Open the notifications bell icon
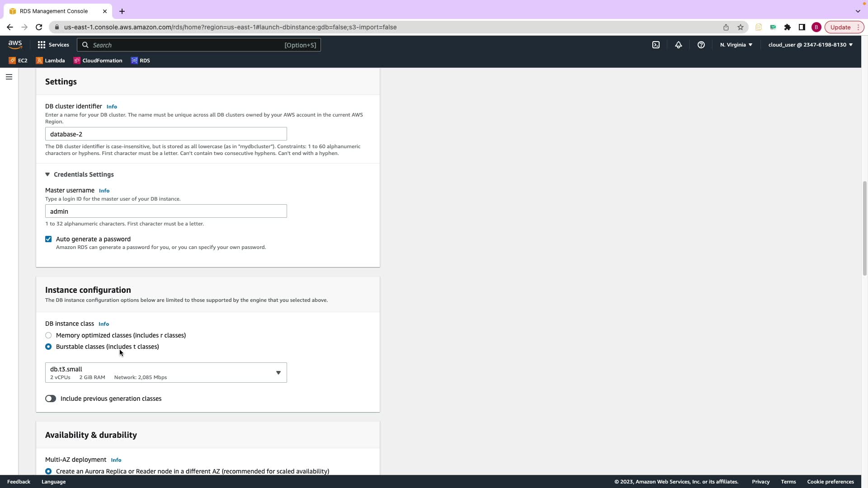 pyautogui.click(x=678, y=45)
